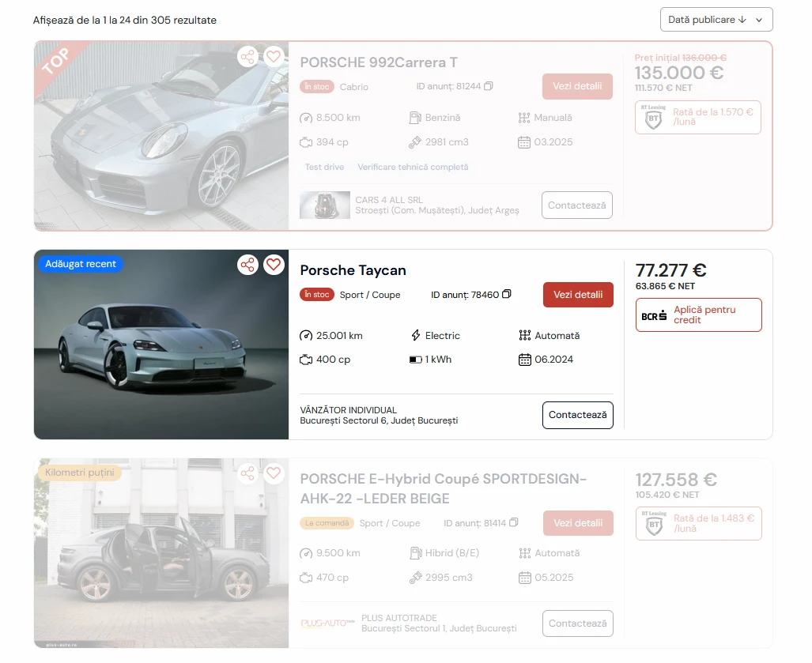Click electric bolt icon beside Electric
The height and width of the screenshot is (663, 812).
415,335
